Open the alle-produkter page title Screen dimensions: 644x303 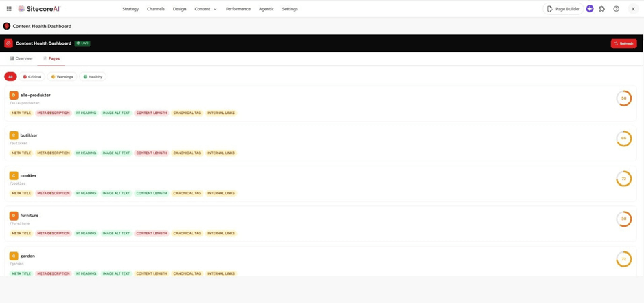(x=35, y=95)
